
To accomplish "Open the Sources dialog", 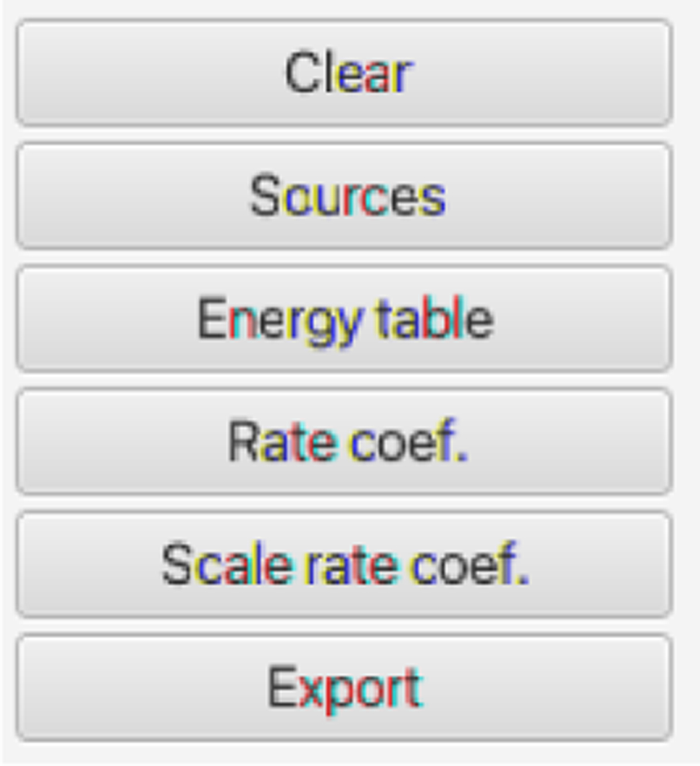I will pyautogui.click(x=344, y=196).
